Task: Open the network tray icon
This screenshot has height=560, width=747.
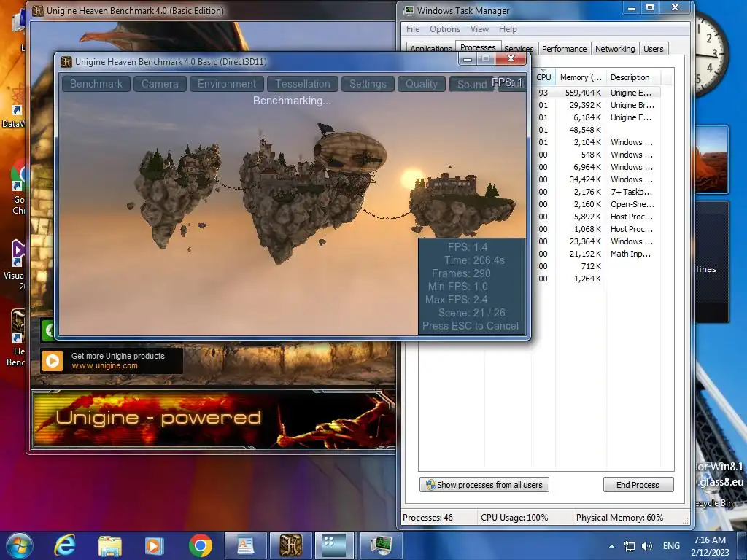Action: (630, 546)
